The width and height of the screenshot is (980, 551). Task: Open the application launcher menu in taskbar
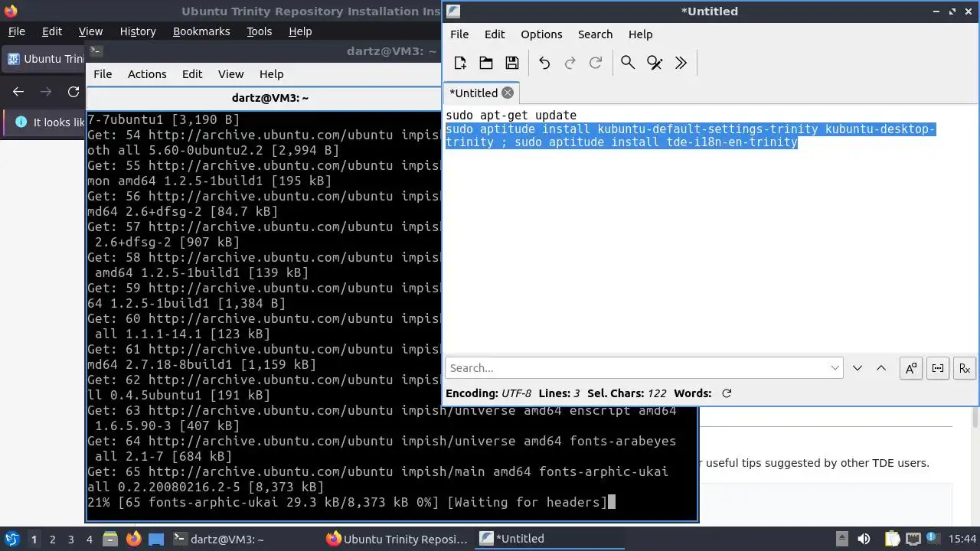pyautogui.click(x=12, y=539)
